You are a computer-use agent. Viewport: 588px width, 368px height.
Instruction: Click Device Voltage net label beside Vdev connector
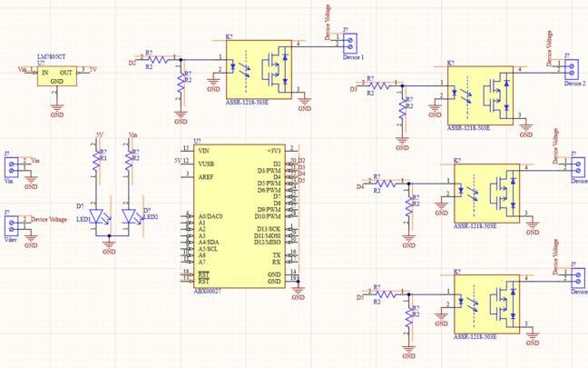point(49,219)
